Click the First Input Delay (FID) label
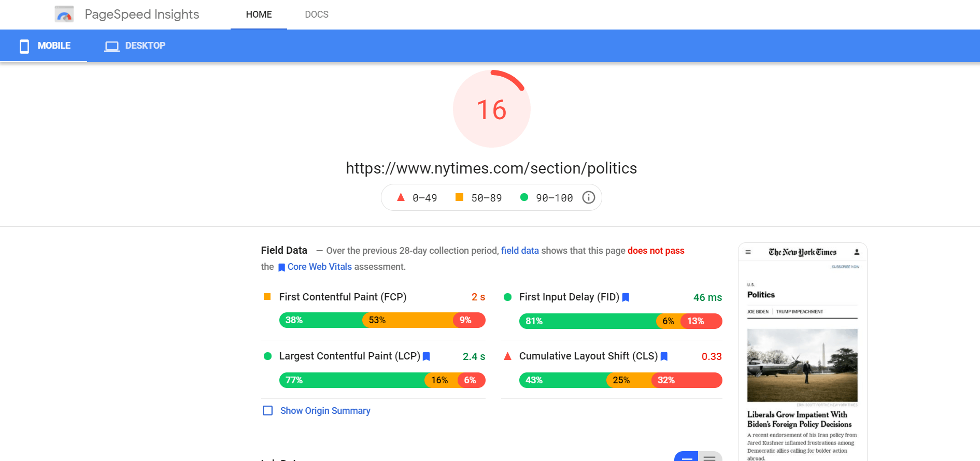 (x=569, y=297)
